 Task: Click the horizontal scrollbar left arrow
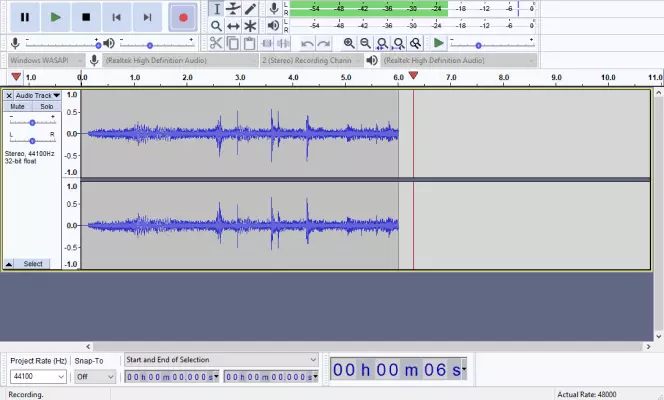coord(88,347)
